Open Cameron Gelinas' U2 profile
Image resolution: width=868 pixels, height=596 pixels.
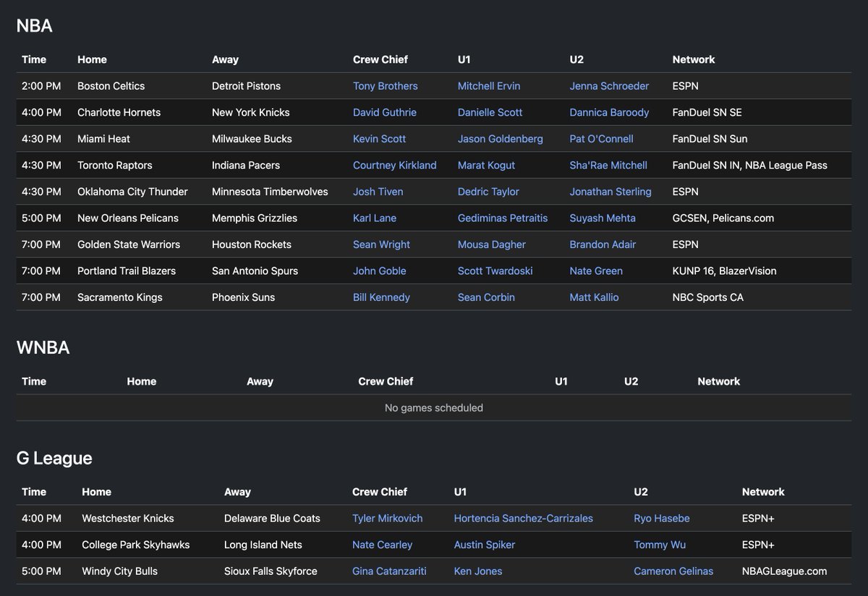click(673, 571)
